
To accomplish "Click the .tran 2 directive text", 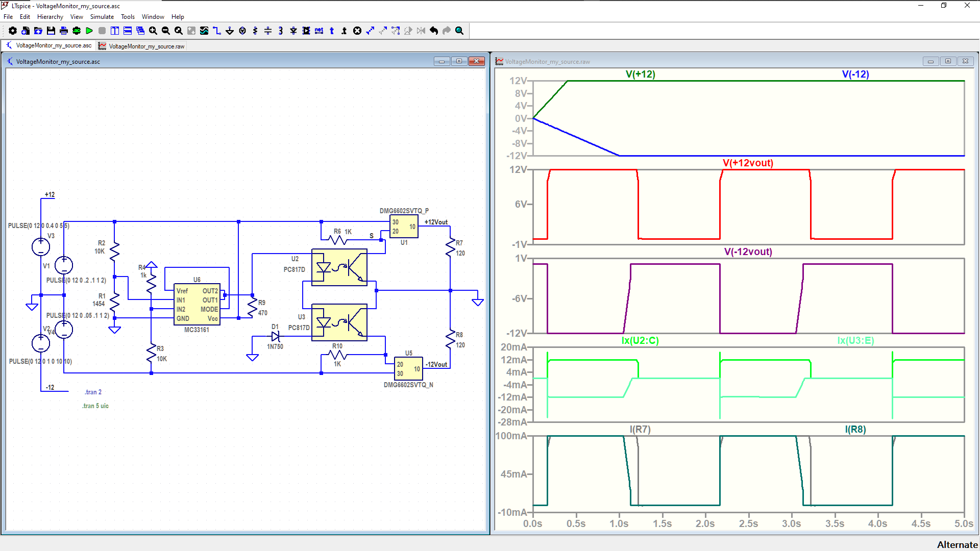I will (x=93, y=392).
